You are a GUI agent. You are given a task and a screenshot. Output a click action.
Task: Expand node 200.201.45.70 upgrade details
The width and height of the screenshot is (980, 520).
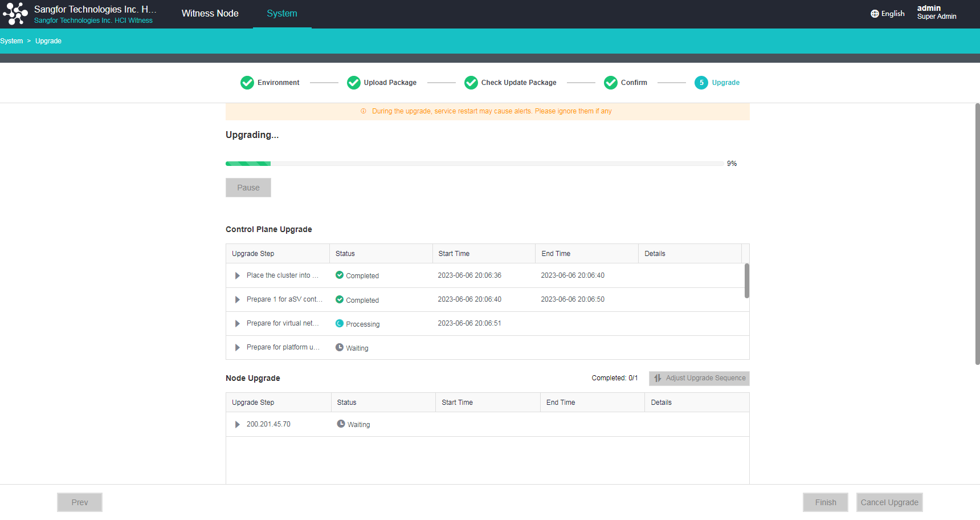tap(238, 424)
